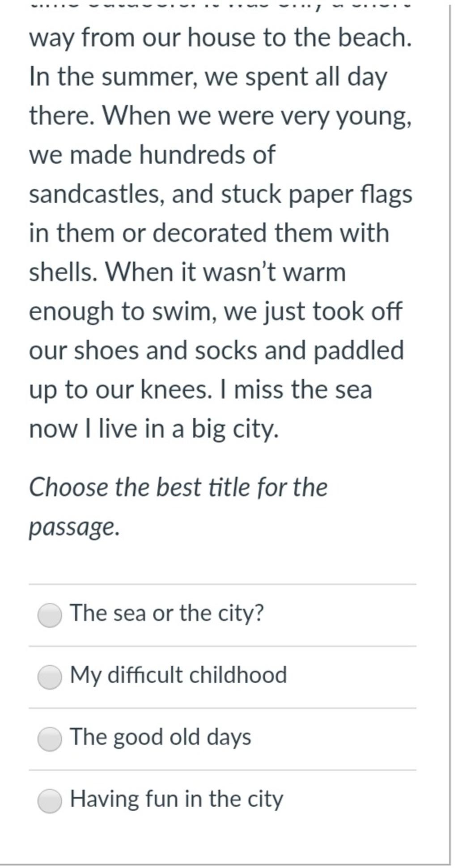
Task: Click the line "way from our house to the beach."
Action: point(221,38)
